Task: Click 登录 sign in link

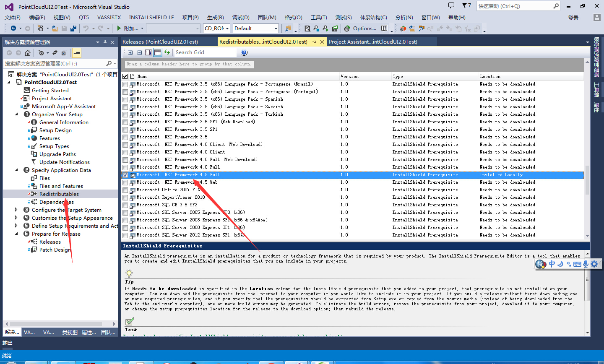Action: (573, 18)
